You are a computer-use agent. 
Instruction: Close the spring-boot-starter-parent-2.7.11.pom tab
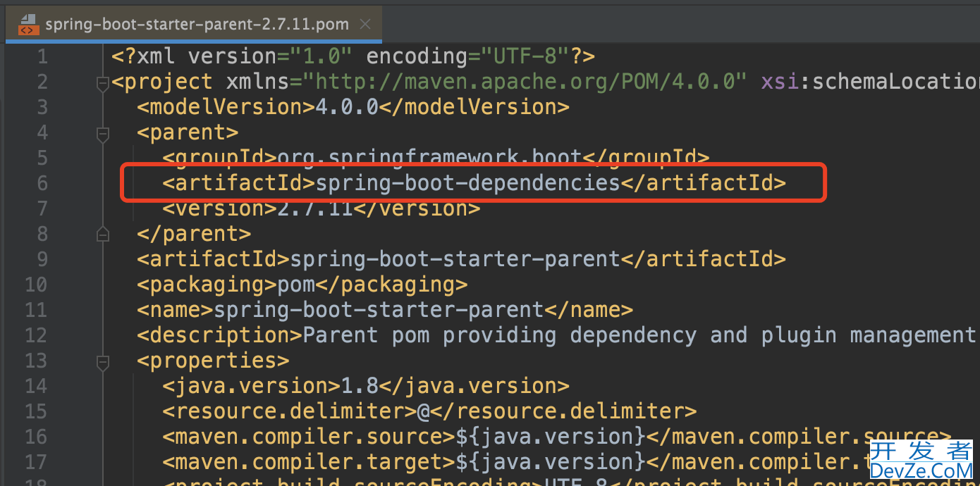pos(365,25)
